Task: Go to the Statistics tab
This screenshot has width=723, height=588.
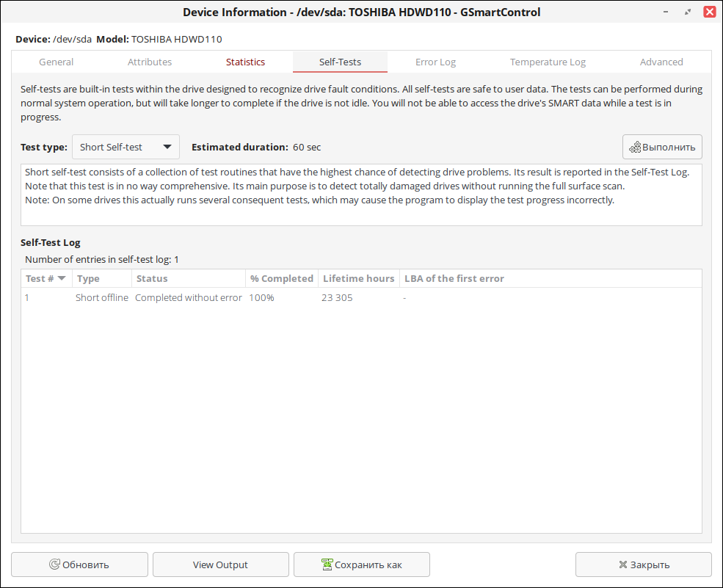Action: (245, 62)
